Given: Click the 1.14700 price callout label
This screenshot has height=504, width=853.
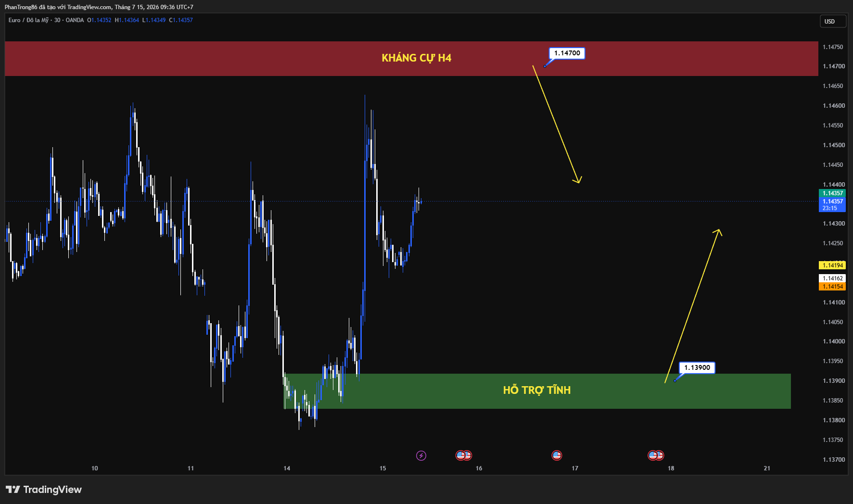Looking at the screenshot, I should (x=567, y=53).
